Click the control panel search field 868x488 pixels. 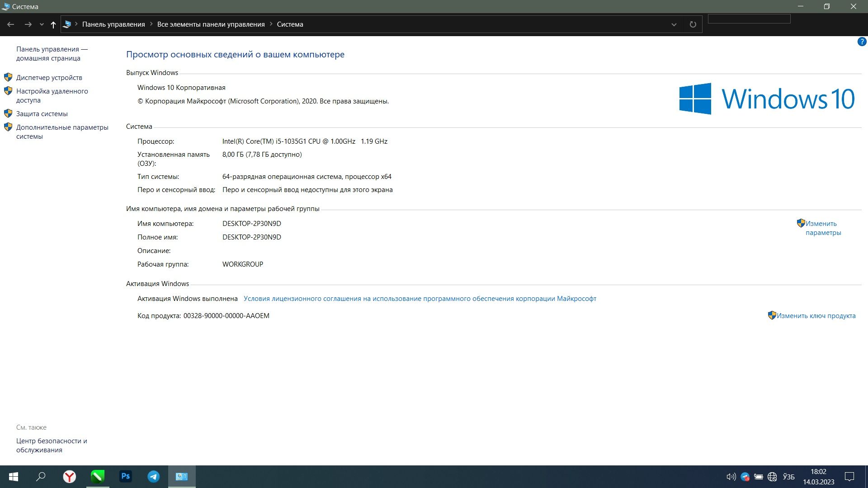[749, 19]
